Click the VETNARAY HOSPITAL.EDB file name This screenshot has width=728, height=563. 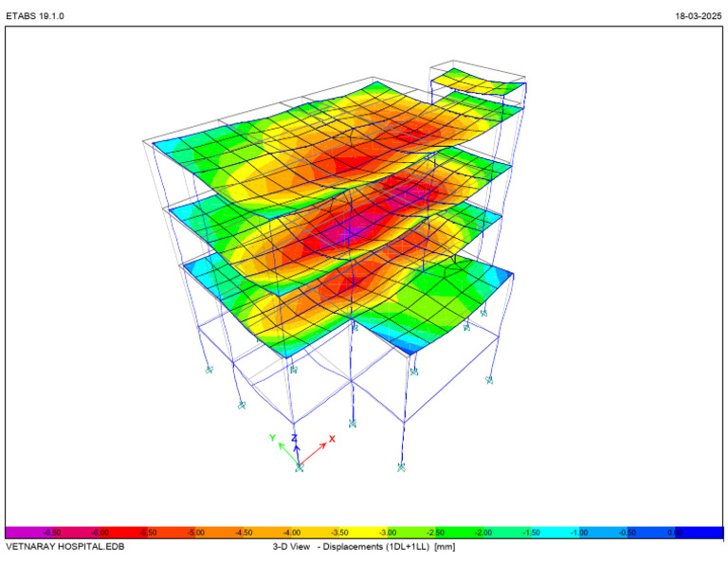tap(65, 547)
